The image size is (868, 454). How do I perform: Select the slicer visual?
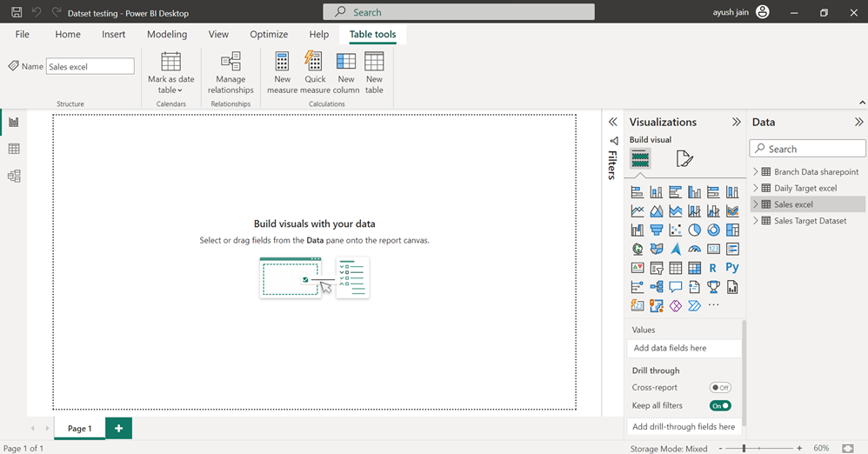(657, 268)
